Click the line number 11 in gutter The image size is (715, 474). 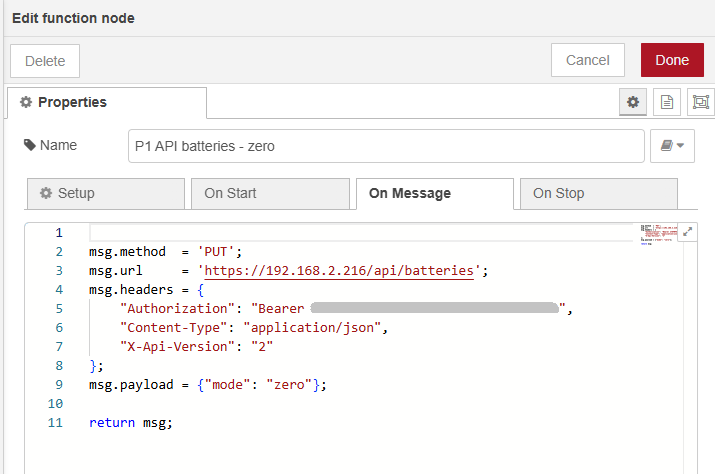[55, 422]
